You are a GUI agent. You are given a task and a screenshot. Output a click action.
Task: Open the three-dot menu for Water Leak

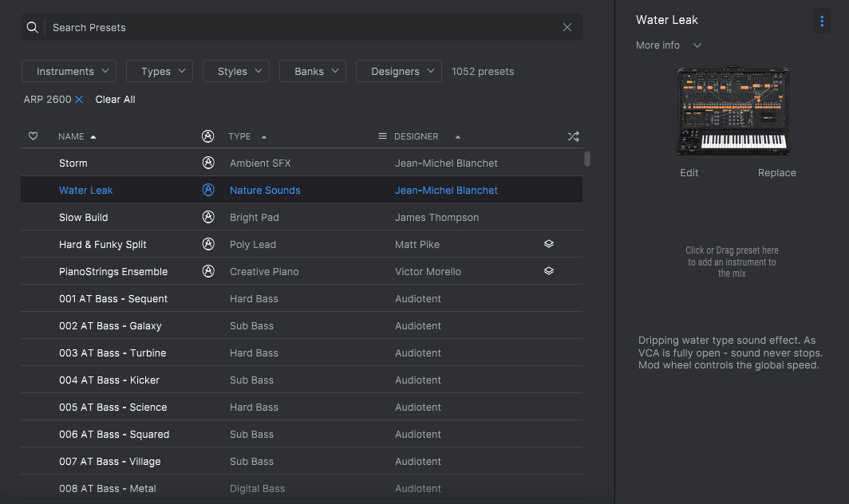(822, 21)
